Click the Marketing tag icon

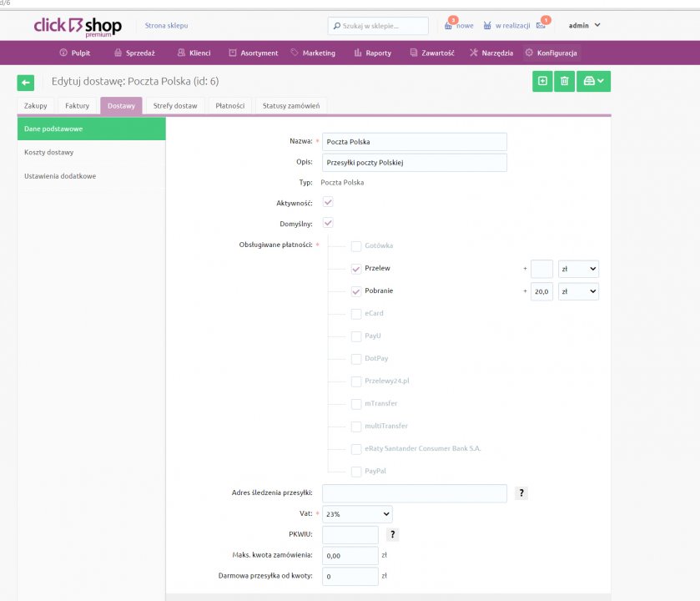pyautogui.click(x=295, y=53)
